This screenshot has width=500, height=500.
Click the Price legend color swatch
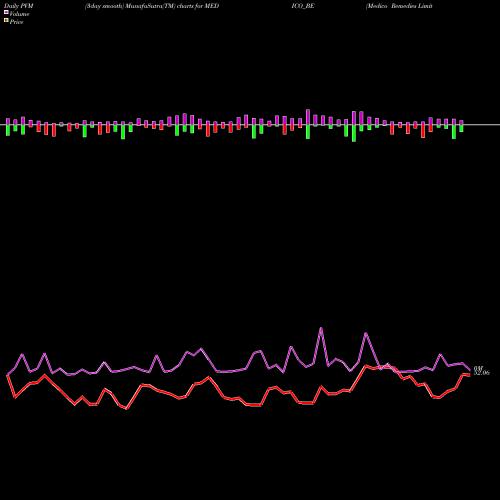point(6,21)
